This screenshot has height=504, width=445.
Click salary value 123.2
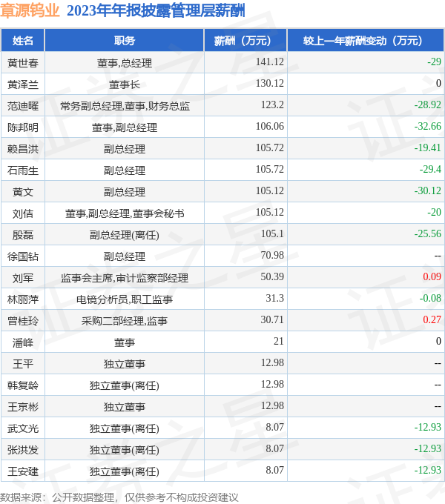[272, 105]
